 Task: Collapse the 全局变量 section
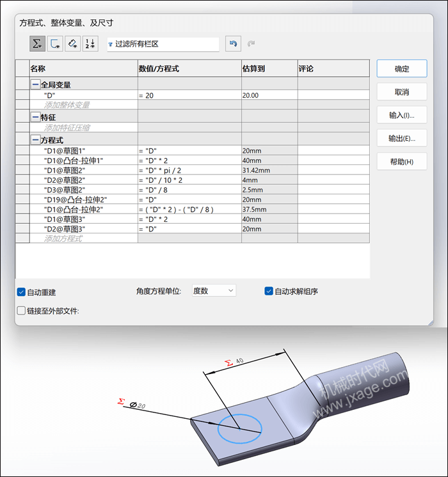36,84
